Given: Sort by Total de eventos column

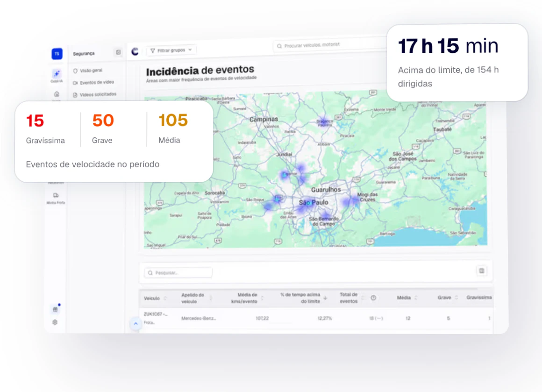Looking at the screenshot, I should click(x=363, y=298).
